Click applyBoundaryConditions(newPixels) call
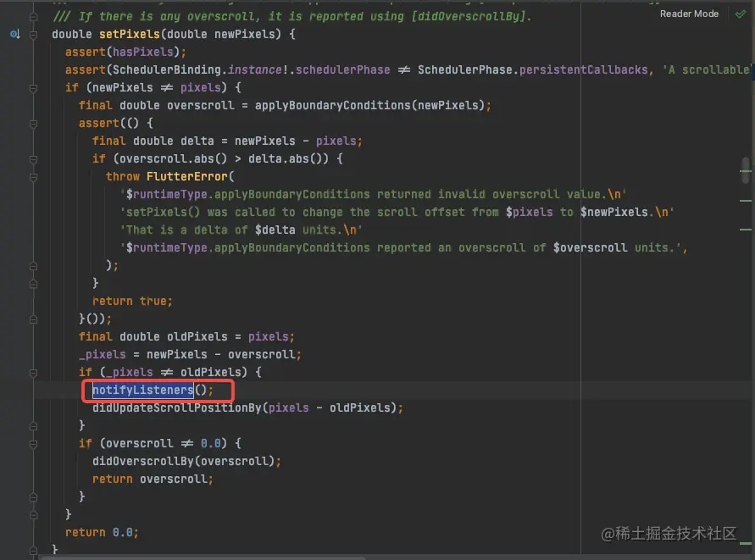Screen dimensions: 755x560 coord(369,105)
